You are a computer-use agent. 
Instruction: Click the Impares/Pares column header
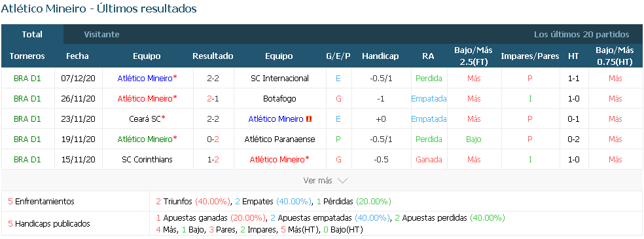[x=530, y=56]
